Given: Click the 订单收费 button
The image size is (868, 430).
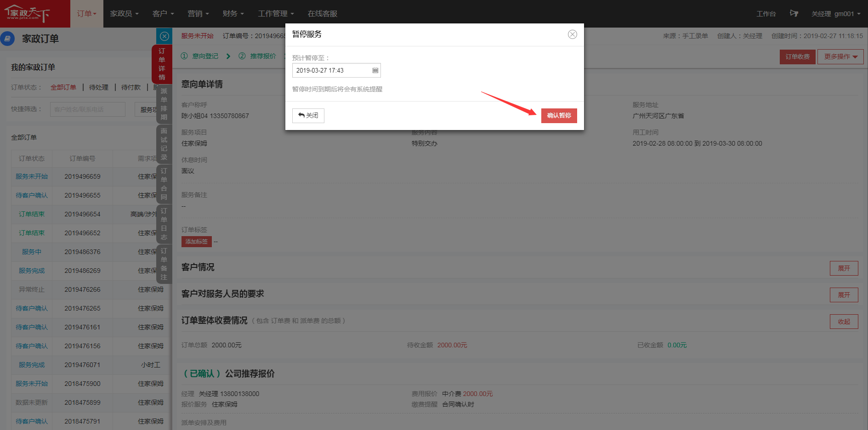Looking at the screenshot, I should [797, 57].
